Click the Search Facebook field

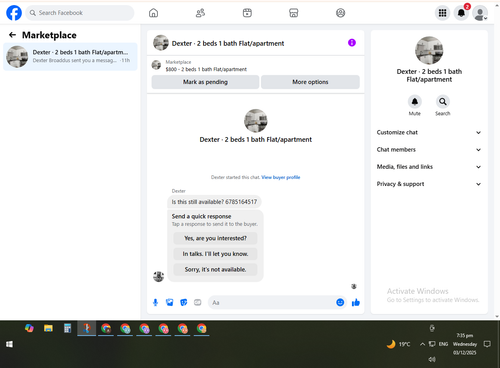80,13
